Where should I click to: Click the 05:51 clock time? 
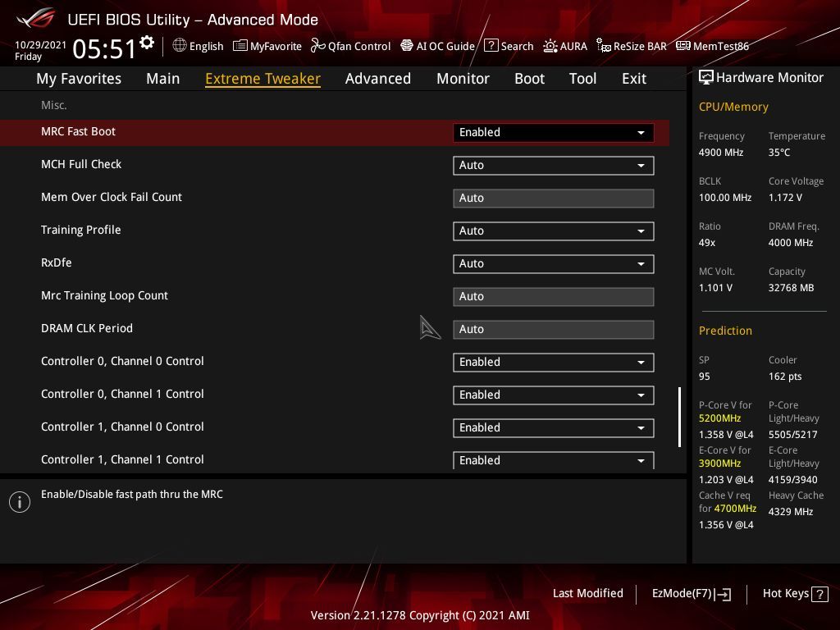(104, 48)
